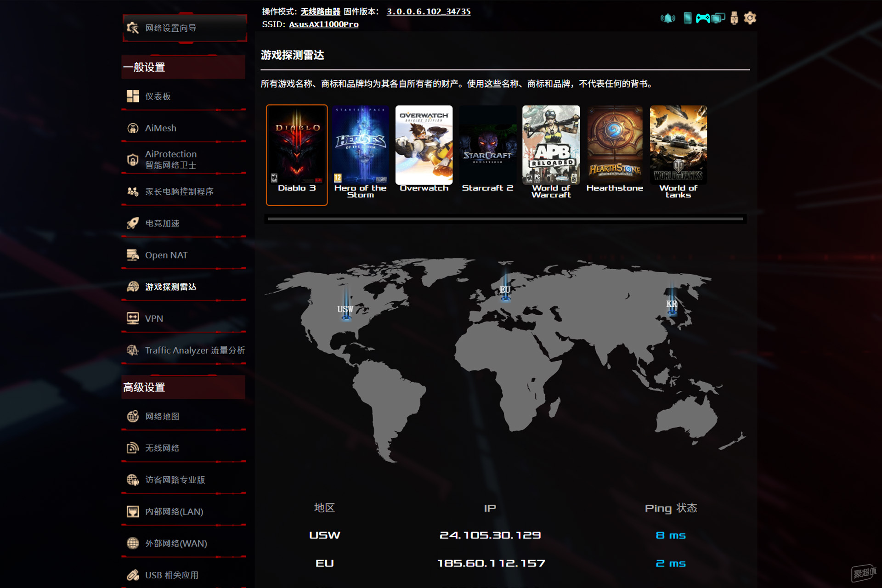Open Traffic Analyzer 流量分析 page
Screen dimensions: 882x588
pos(184,351)
